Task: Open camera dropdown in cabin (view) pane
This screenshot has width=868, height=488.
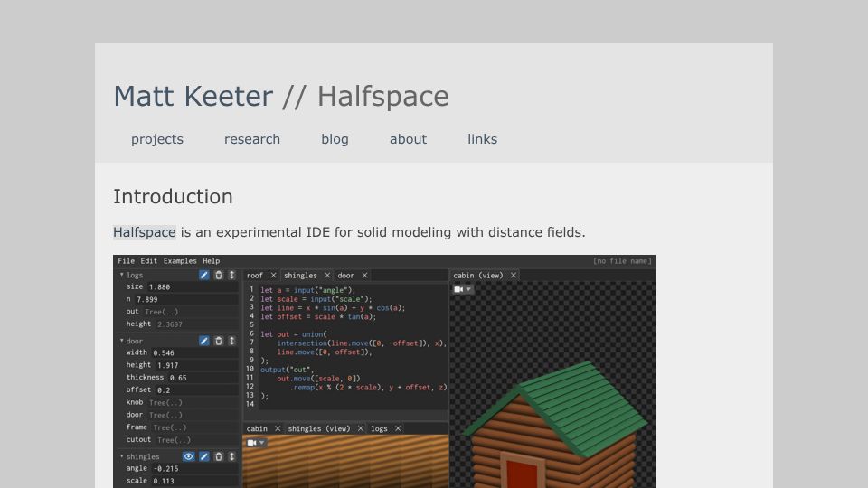Action: point(463,289)
